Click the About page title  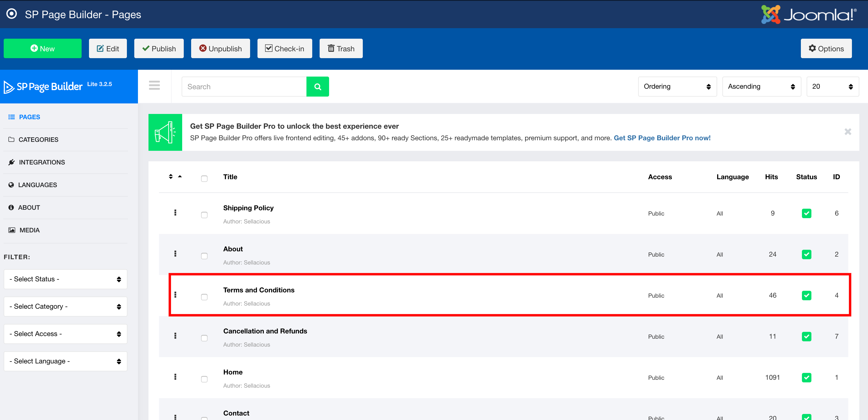point(233,249)
